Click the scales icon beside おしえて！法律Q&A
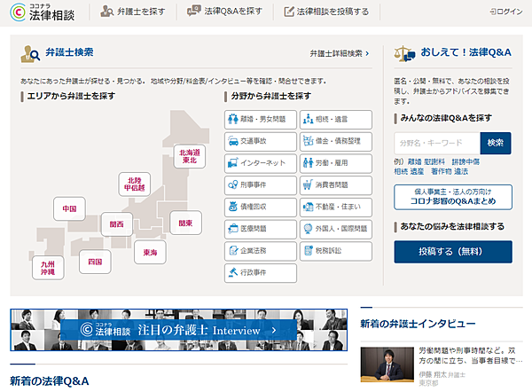The width and height of the screenshot is (532, 392). pyautogui.click(x=404, y=53)
